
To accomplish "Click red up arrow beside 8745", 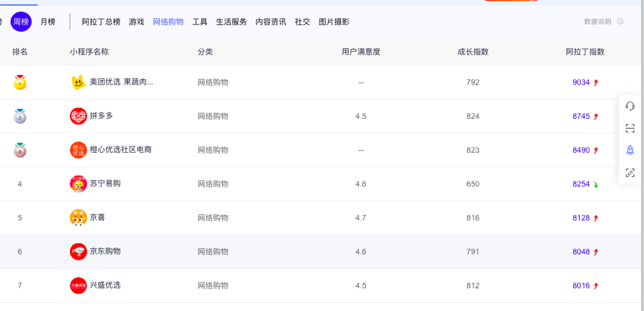I will 596,117.
